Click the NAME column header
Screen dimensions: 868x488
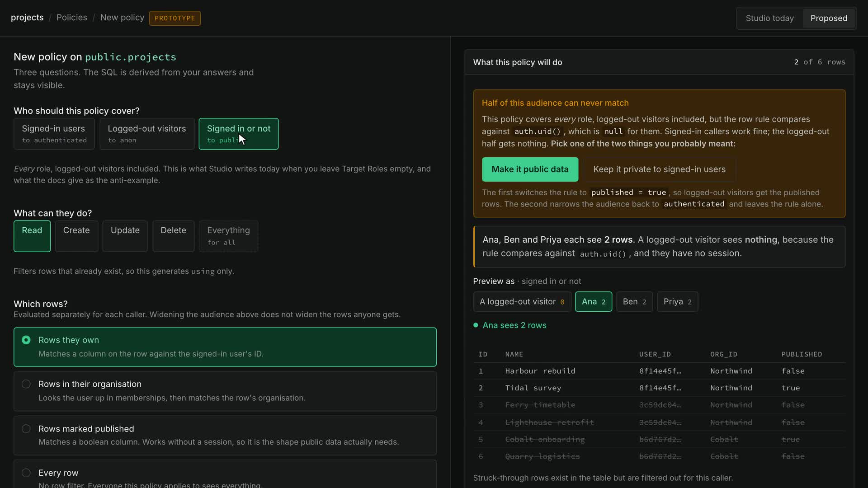point(514,354)
